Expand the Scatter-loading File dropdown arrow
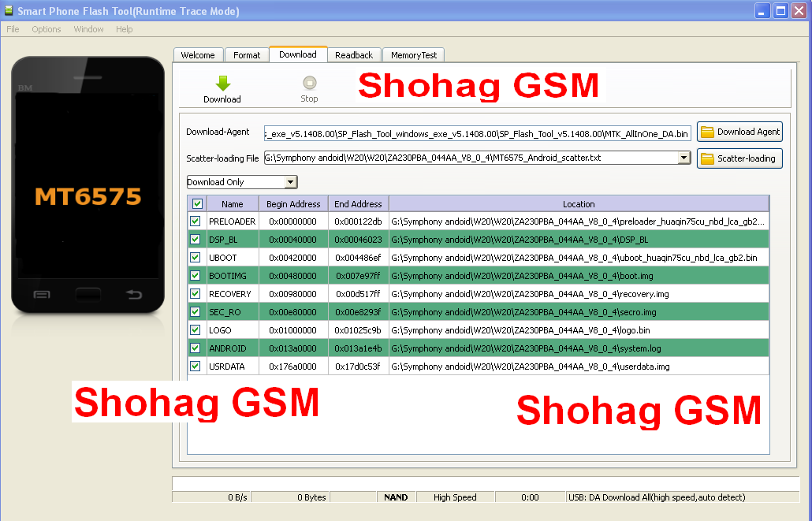812x521 pixels. click(x=683, y=158)
